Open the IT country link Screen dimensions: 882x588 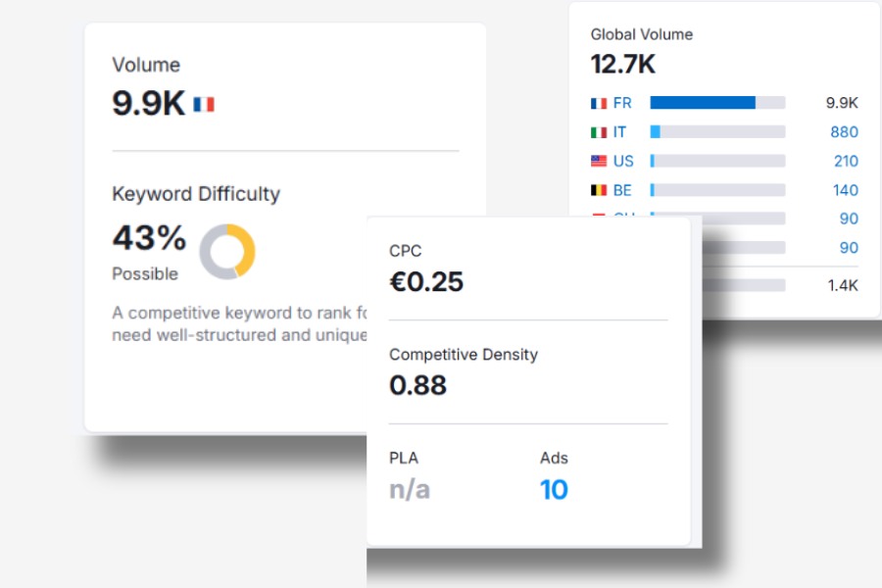tap(620, 132)
